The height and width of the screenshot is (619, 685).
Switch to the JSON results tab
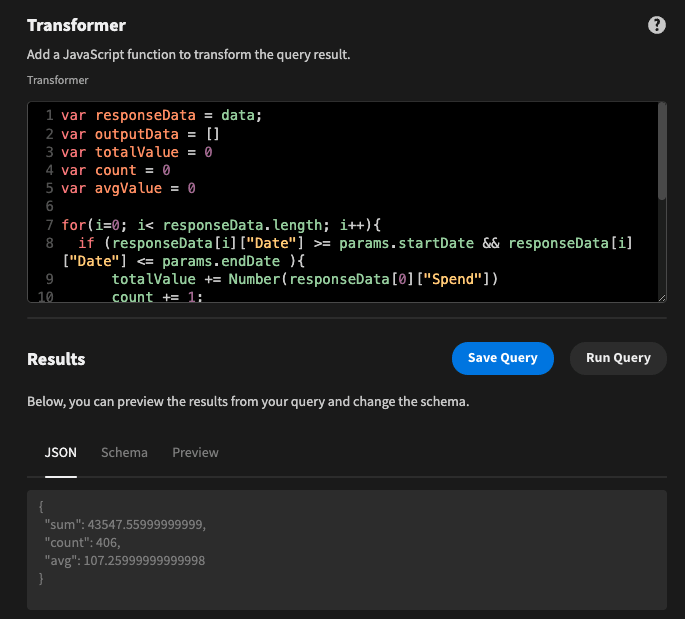pos(61,453)
